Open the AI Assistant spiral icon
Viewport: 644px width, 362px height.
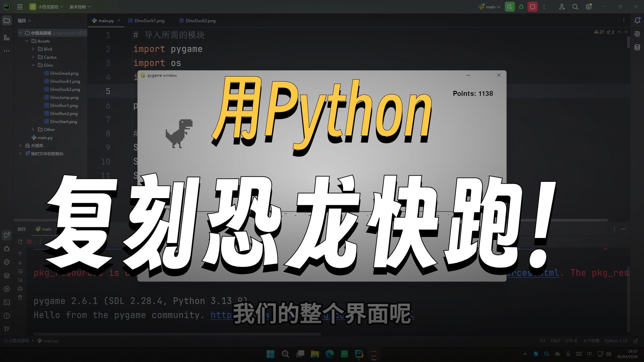pos(637,34)
